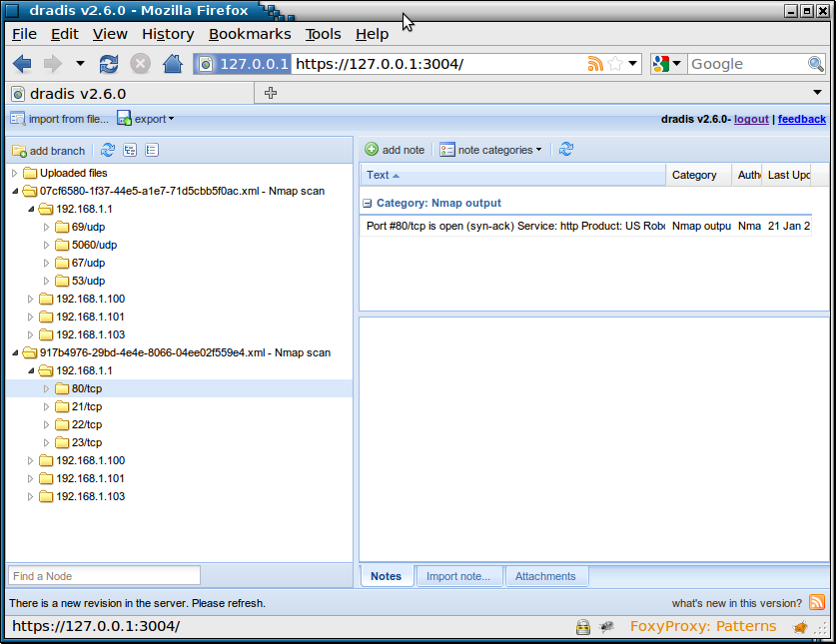Click the Firefox Back arrow icon
The image size is (836, 644).
(22, 64)
